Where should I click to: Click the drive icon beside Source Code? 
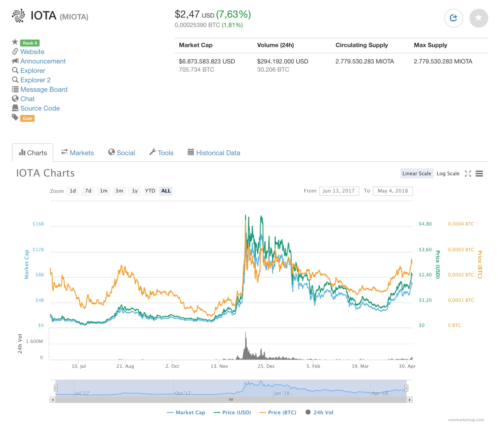pyautogui.click(x=15, y=108)
